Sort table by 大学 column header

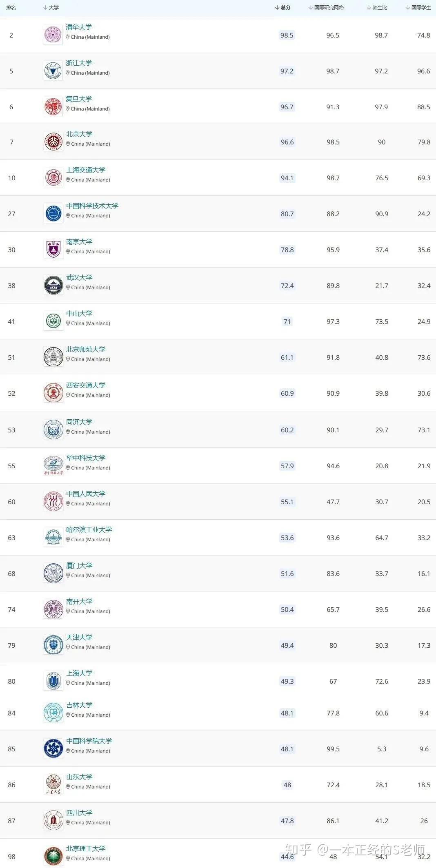[x=51, y=8]
